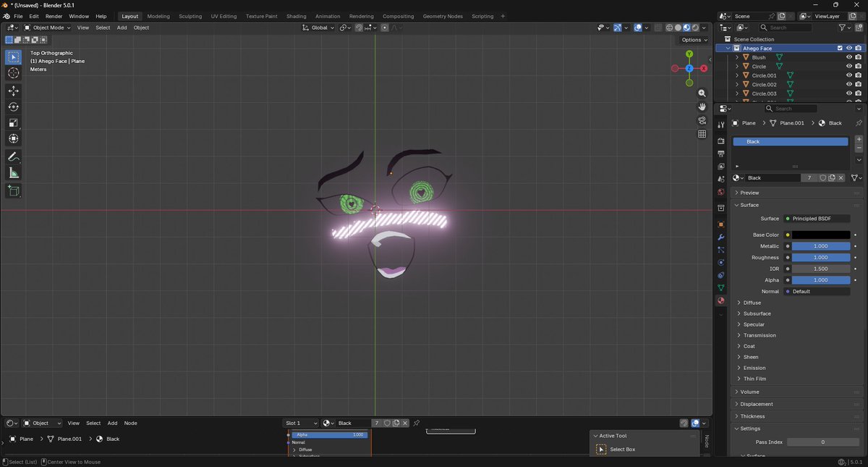This screenshot has width=868, height=467.
Task: Pin the properties editor context
Action: pos(859,123)
